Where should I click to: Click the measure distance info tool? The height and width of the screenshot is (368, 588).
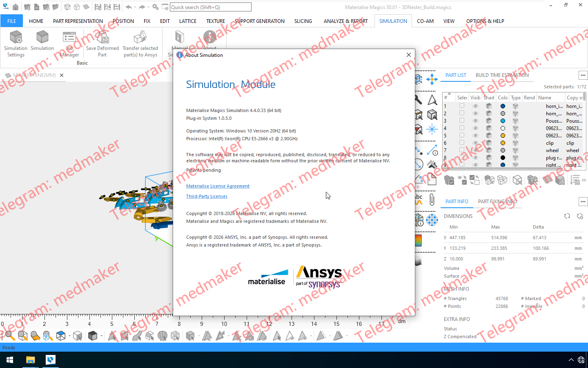pyautogui.click(x=432, y=150)
